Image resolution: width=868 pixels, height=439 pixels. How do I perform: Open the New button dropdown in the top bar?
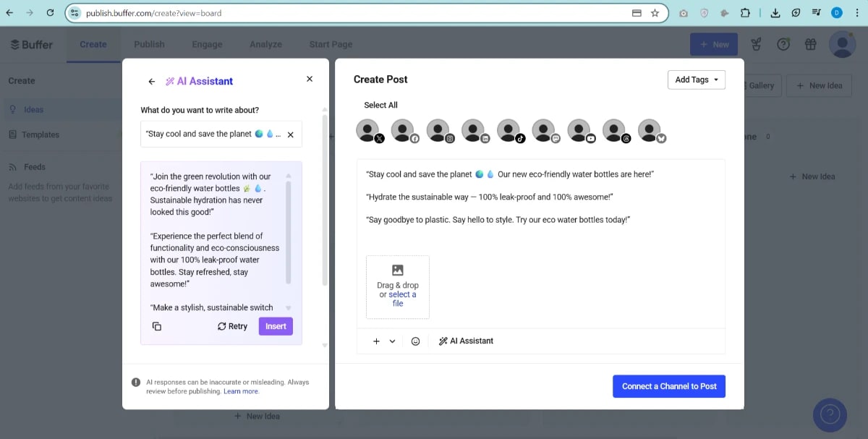714,44
